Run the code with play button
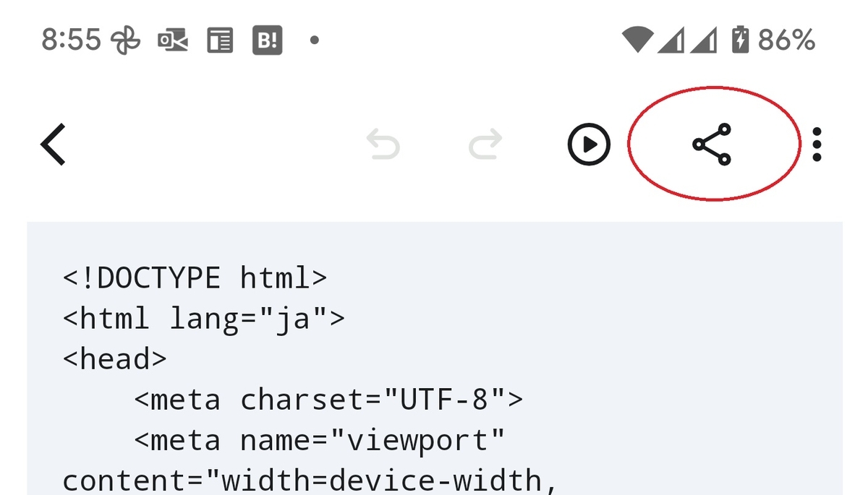 coord(589,145)
